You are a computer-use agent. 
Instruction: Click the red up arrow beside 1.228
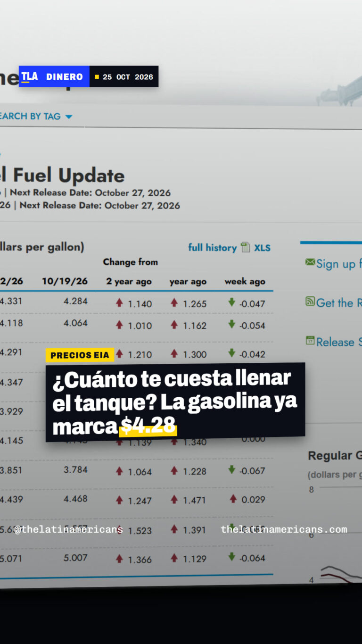174,470
